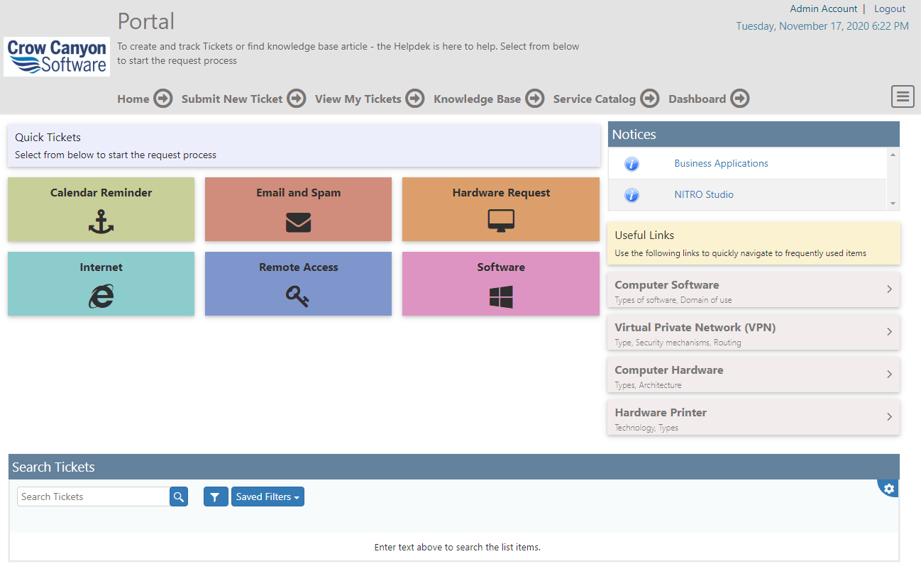Open the Saved Filters dropdown
921x588 pixels.
(268, 497)
